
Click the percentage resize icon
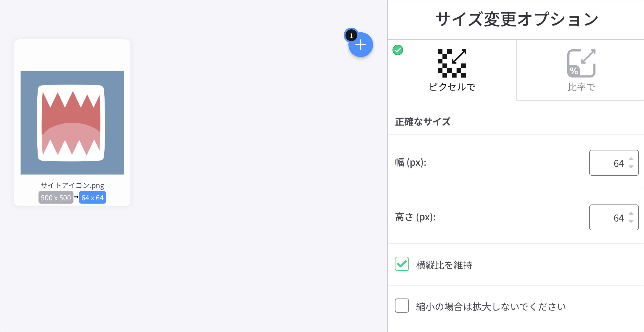pyautogui.click(x=581, y=63)
